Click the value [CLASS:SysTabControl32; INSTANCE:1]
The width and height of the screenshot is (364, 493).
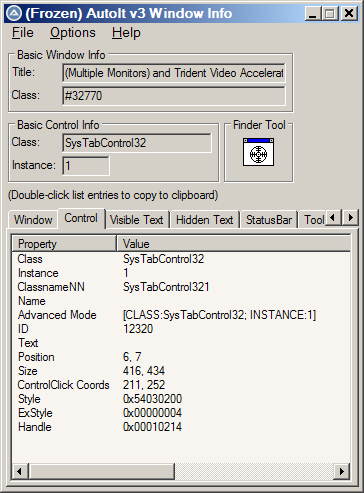click(x=219, y=315)
